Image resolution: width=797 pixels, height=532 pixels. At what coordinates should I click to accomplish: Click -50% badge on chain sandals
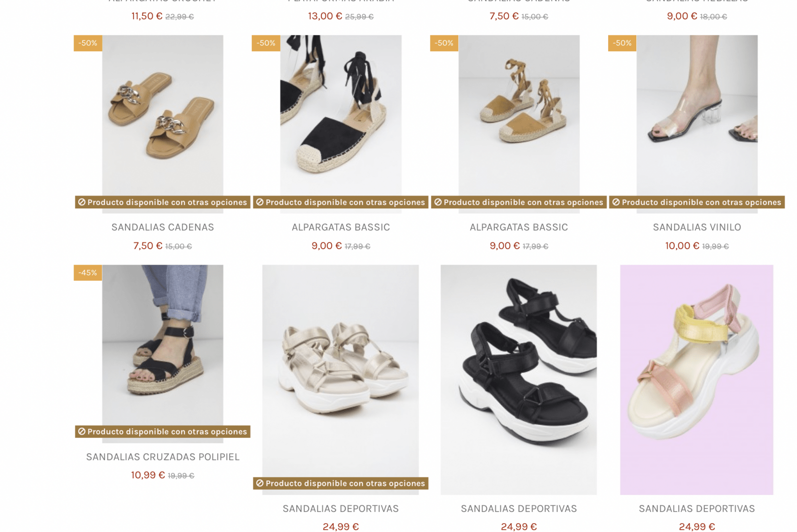click(88, 43)
